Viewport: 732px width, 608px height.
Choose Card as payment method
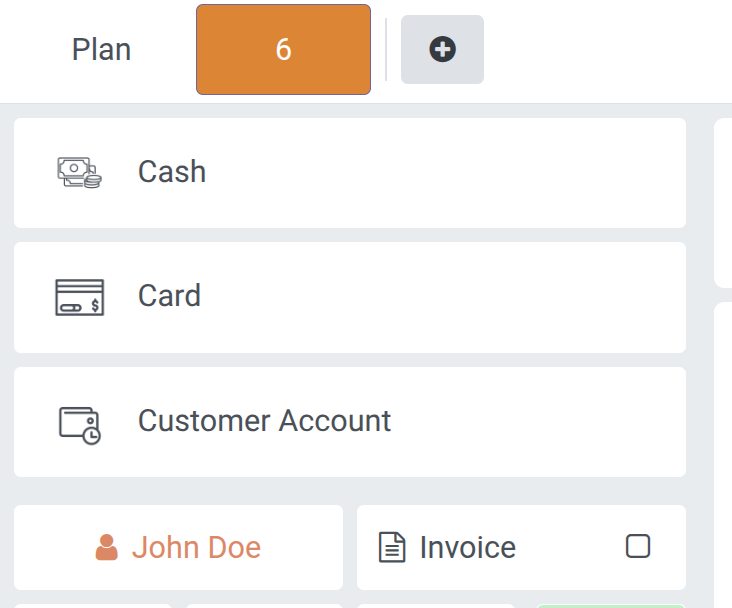point(349,297)
